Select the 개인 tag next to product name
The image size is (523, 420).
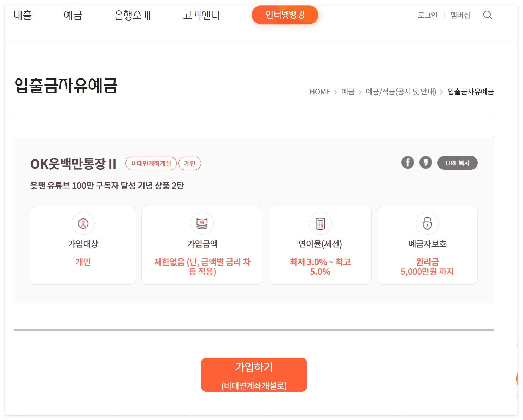point(190,163)
